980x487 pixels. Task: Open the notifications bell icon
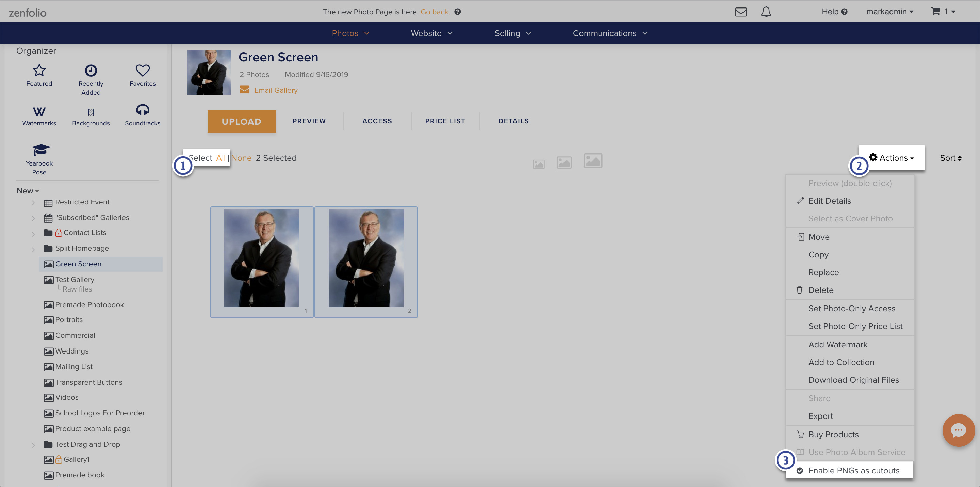766,12
